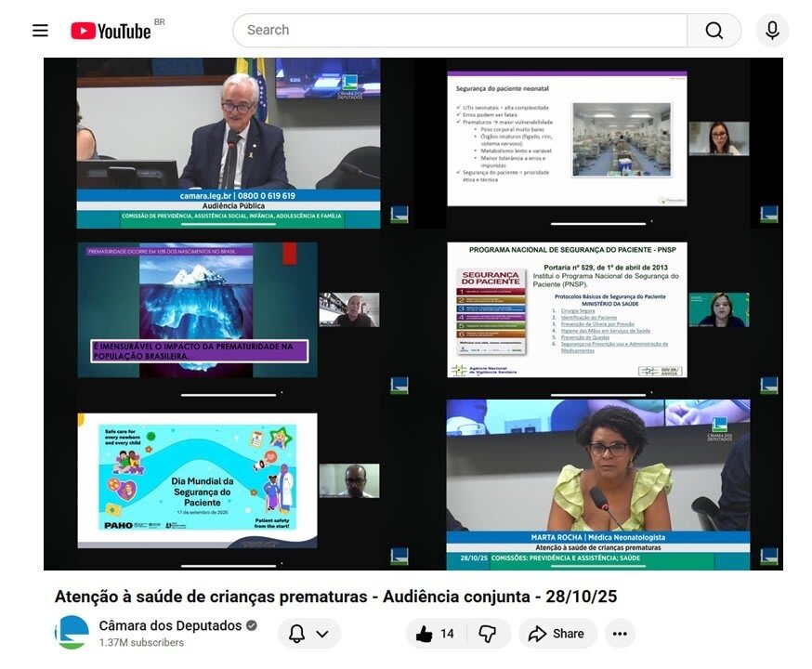Open the hamburger guide menu

40,31
